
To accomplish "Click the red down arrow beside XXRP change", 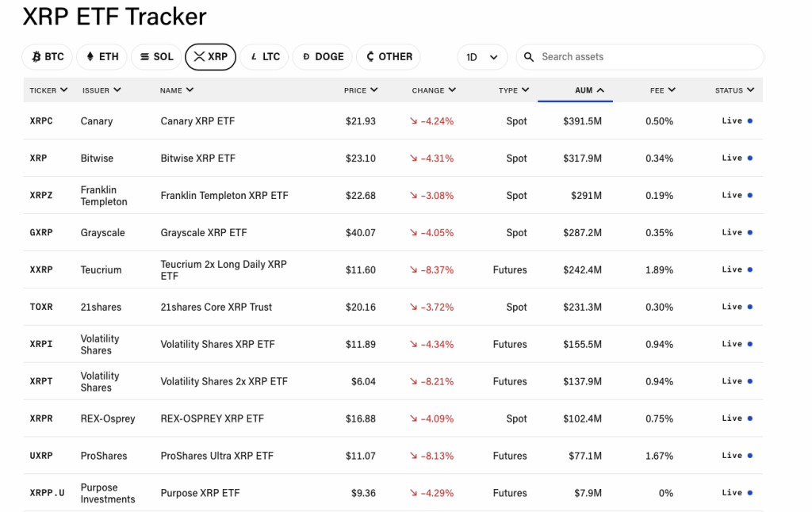I will [413, 270].
